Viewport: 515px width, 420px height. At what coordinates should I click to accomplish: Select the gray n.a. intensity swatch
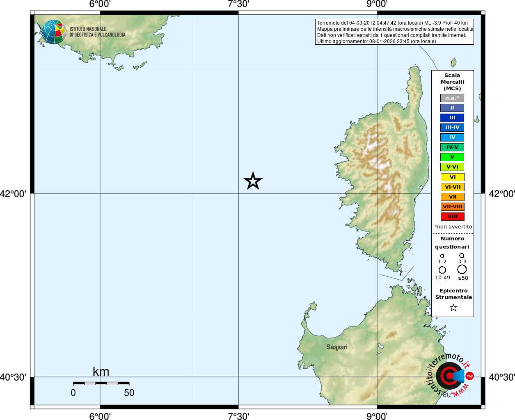[x=452, y=98]
